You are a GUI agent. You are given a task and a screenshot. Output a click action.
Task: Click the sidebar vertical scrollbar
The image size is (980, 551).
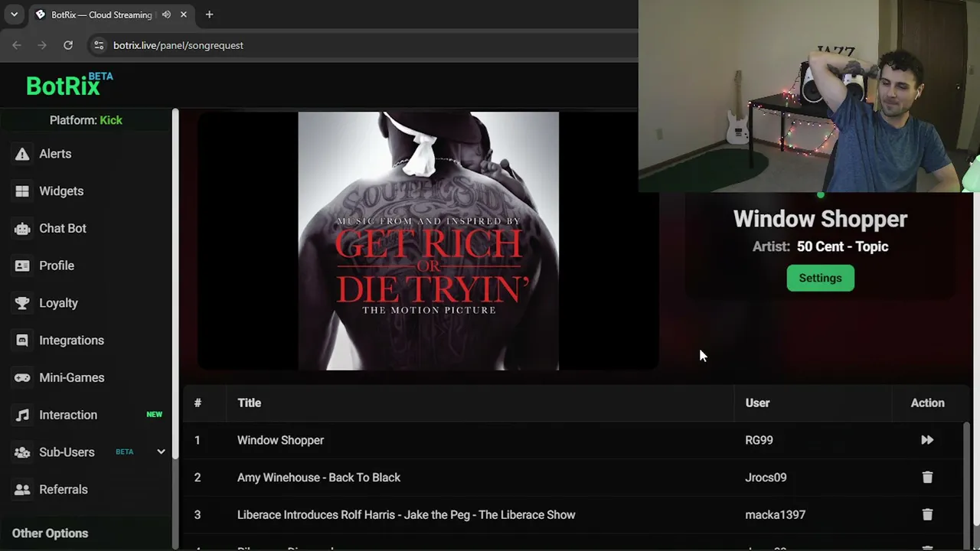coord(175,283)
